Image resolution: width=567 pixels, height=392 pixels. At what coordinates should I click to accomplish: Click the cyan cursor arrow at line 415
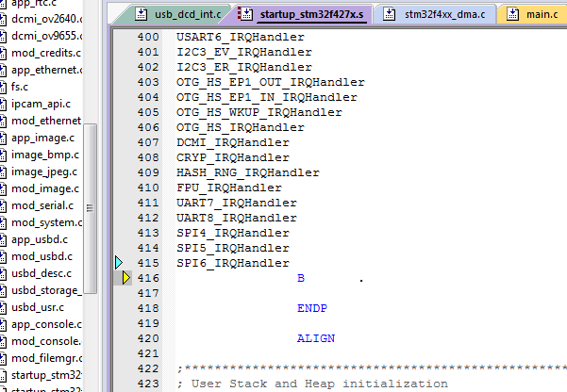coord(119,263)
